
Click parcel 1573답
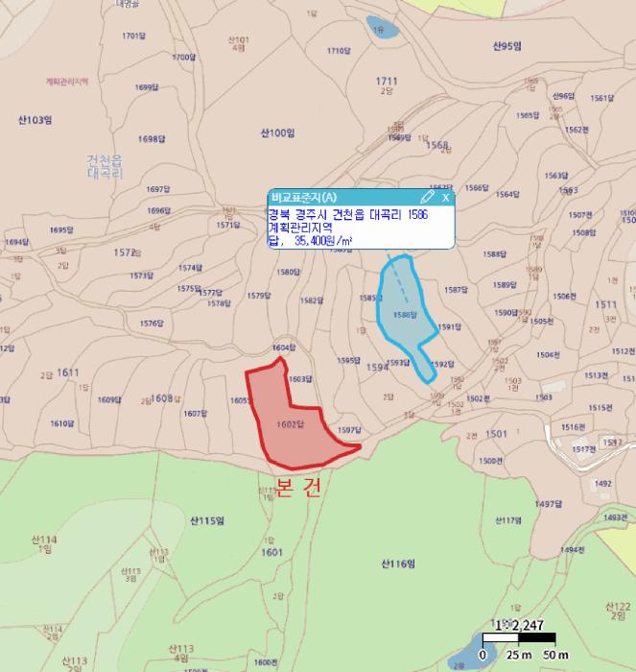pos(142,276)
